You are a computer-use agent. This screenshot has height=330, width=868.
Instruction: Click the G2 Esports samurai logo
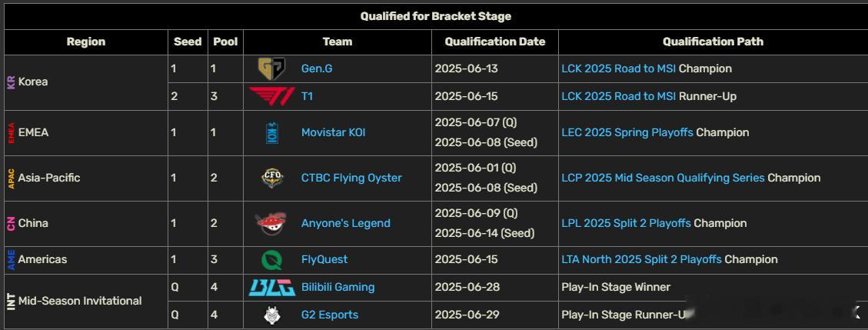[272, 315]
